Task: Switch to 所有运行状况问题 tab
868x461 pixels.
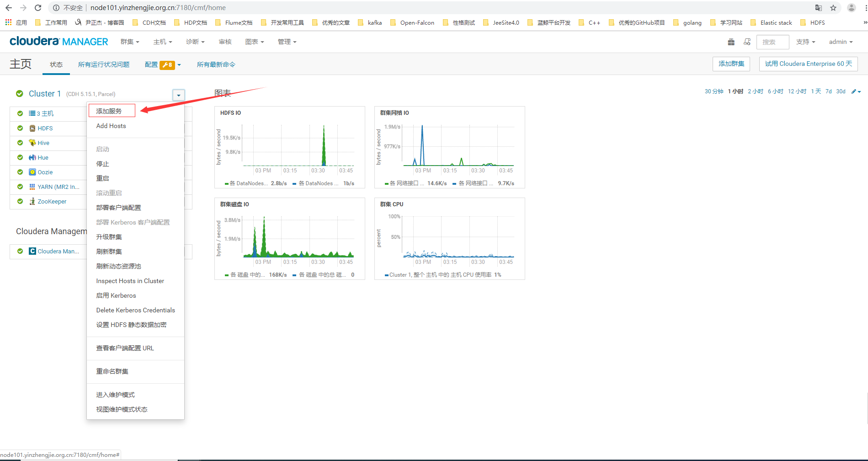Action: 104,64
